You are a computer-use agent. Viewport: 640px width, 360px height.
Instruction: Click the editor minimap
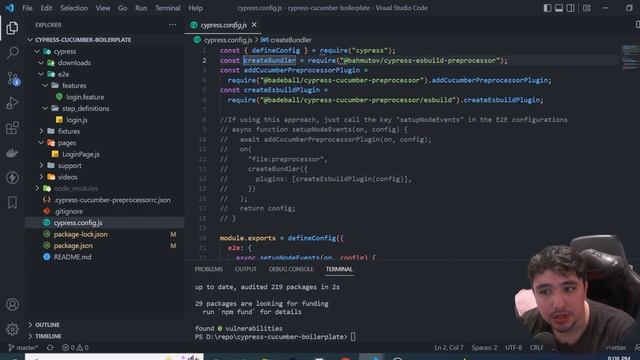[630, 57]
